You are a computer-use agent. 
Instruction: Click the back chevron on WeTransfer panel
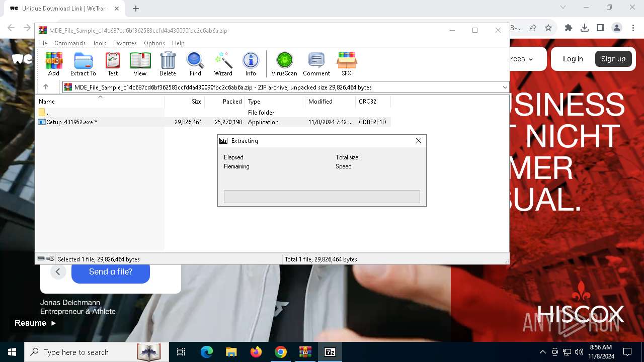[x=58, y=272]
